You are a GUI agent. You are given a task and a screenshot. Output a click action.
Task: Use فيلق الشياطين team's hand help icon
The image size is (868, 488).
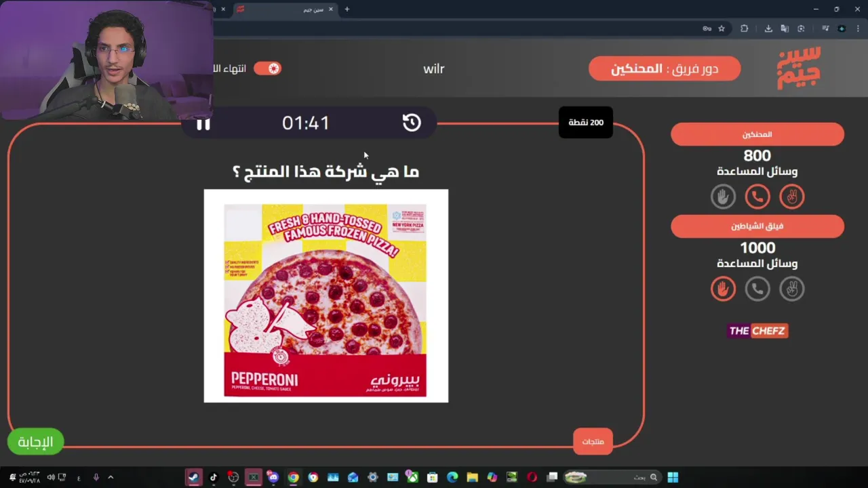(723, 289)
